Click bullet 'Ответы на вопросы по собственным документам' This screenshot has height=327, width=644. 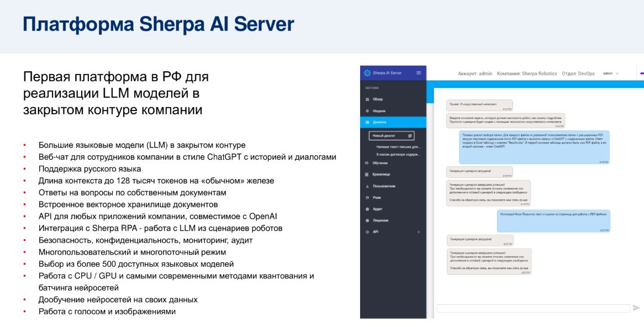[x=132, y=193]
